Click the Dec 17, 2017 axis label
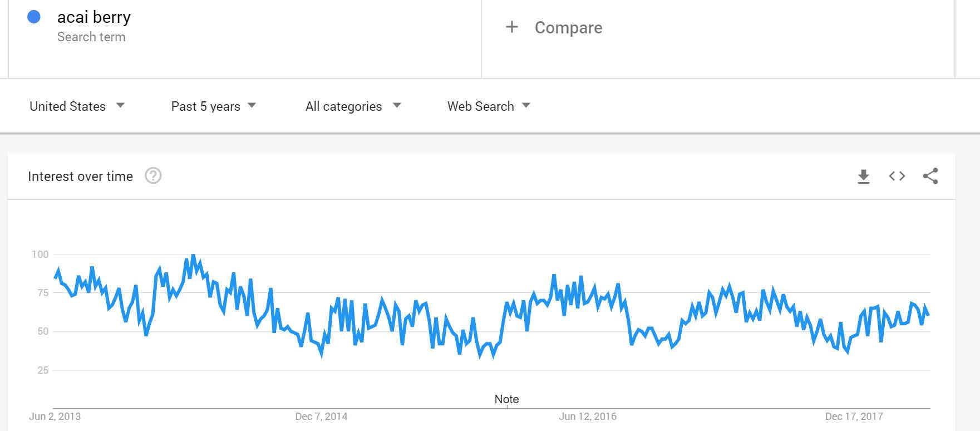This screenshot has height=431, width=980. (854, 417)
